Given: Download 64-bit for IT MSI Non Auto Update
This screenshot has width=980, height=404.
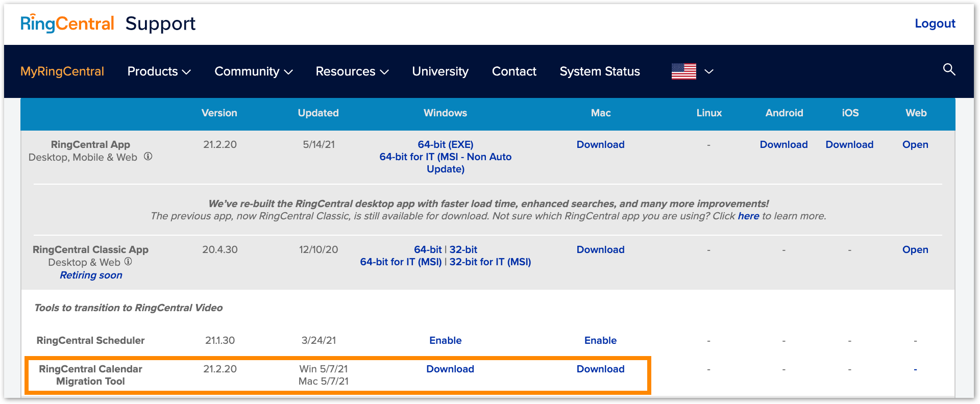Looking at the screenshot, I should (445, 163).
